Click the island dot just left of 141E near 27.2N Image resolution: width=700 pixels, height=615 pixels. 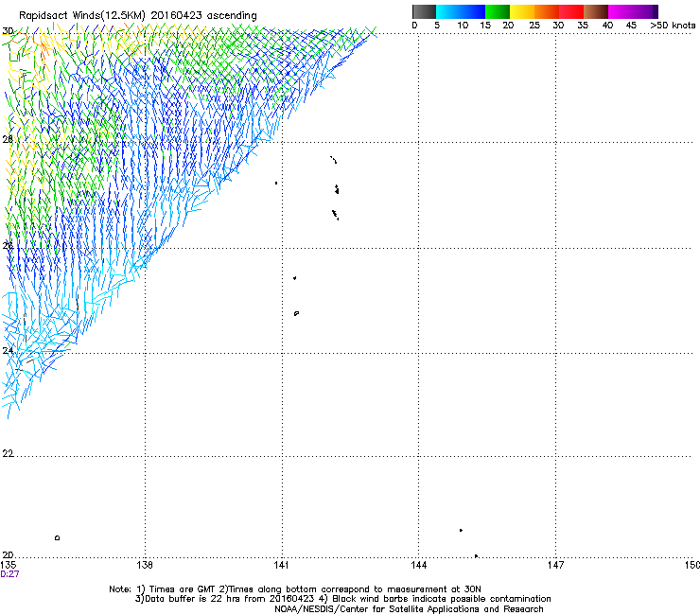point(276,184)
